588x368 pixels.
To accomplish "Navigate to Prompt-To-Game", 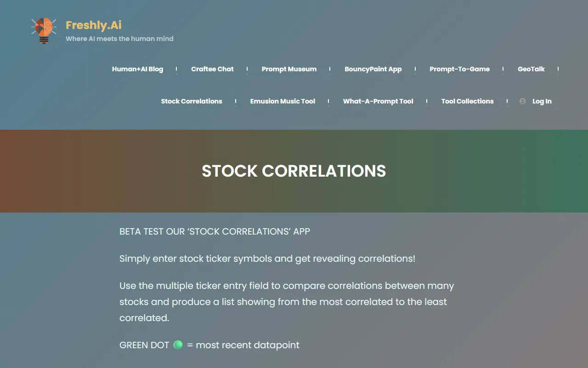I will pyautogui.click(x=459, y=69).
